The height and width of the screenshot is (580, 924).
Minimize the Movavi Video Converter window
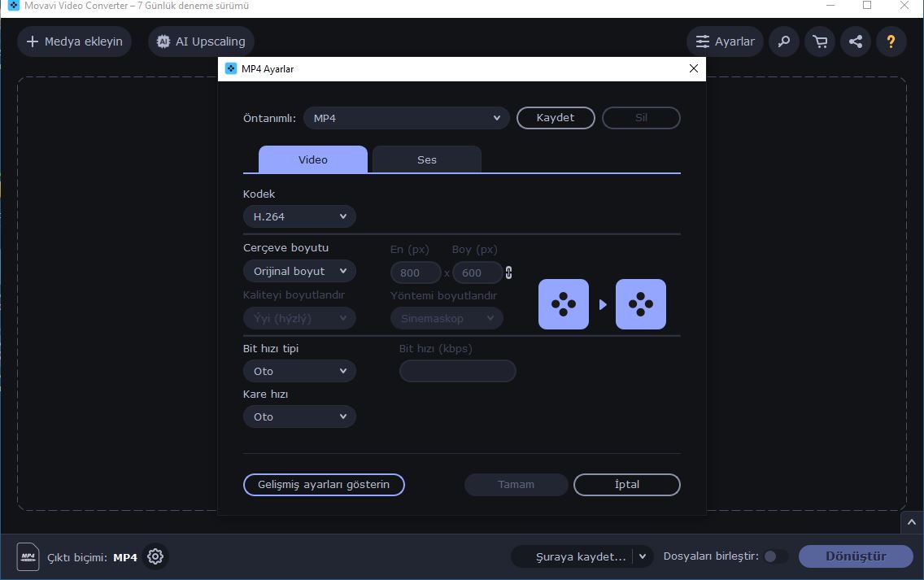click(x=830, y=6)
